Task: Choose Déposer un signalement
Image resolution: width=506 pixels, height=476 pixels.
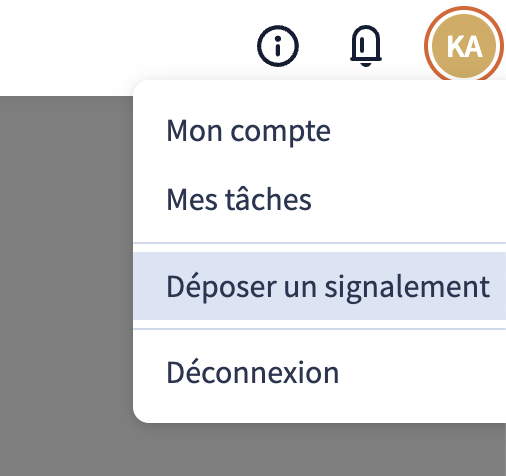Action: pyautogui.click(x=319, y=286)
